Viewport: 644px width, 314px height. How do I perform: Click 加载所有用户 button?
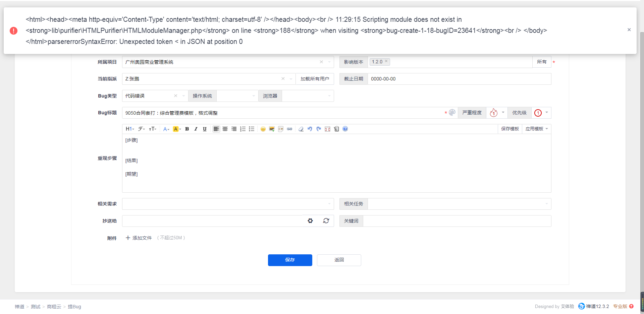[x=315, y=79]
